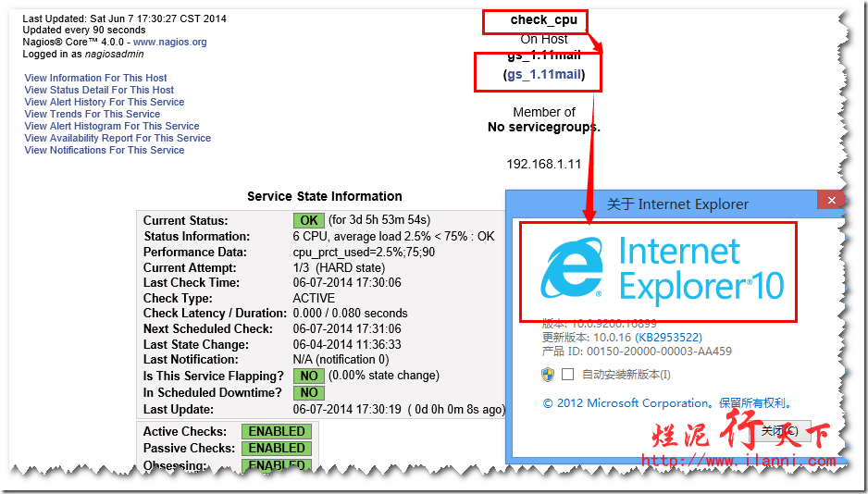Open View Trends For This Service

[x=92, y=114]
